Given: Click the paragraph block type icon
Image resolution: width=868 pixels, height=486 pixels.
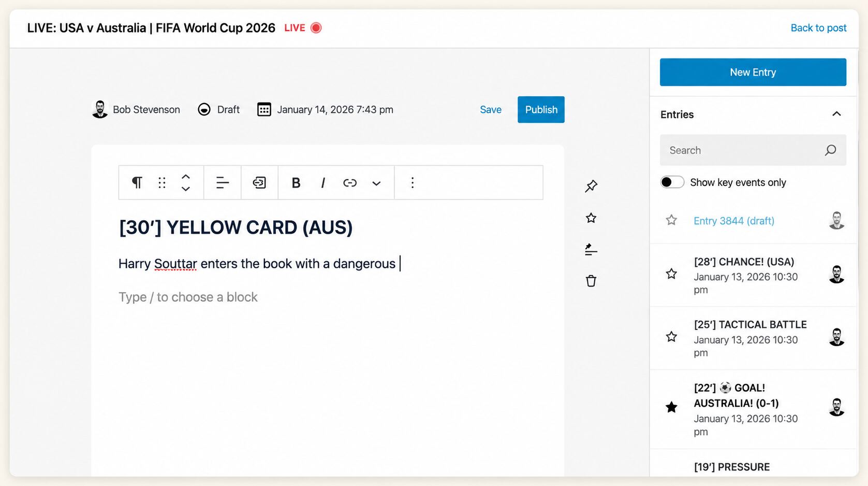Looking at the screenshot, I should 137,182.
